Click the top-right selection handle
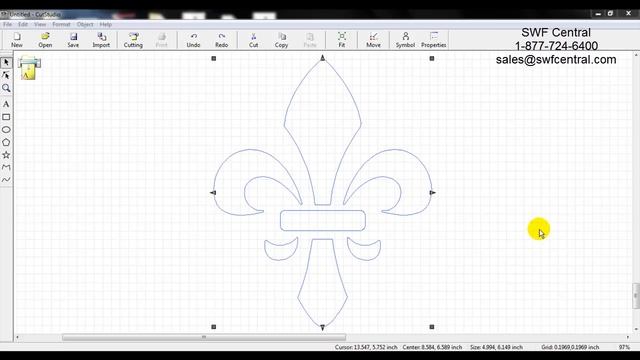This screenshot has height=360, width=640. 432,58
